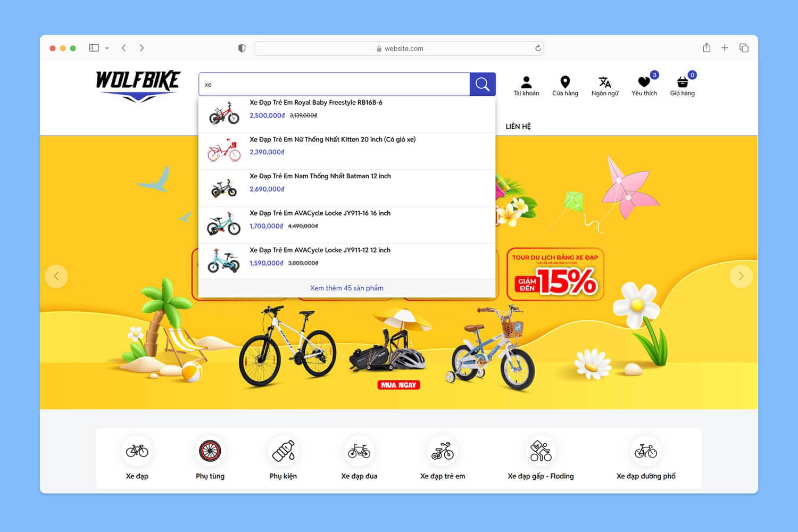Select the Phụ tùng wheel category icon
798x532 pixels.
[210, 451]
